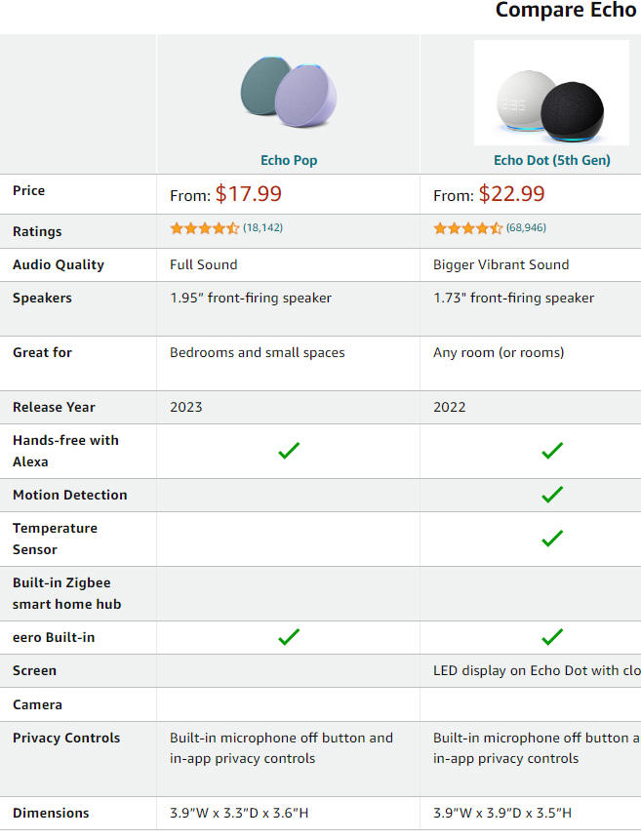This screenshot has width=641, height=840.
Task: Click Echo Dot's eero Built-in checkmark
Action: tap(552, 637)
